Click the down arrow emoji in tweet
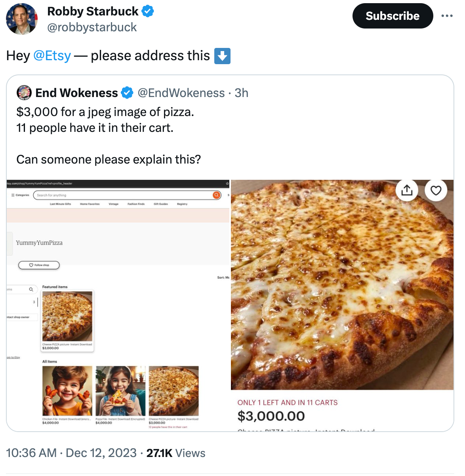 (x=222, y=56)
